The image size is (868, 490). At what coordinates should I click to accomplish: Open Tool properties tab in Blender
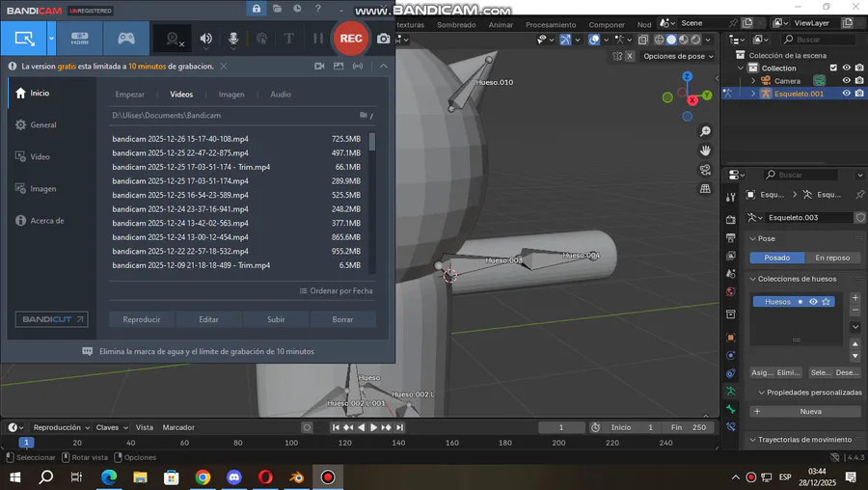point(731,197)
